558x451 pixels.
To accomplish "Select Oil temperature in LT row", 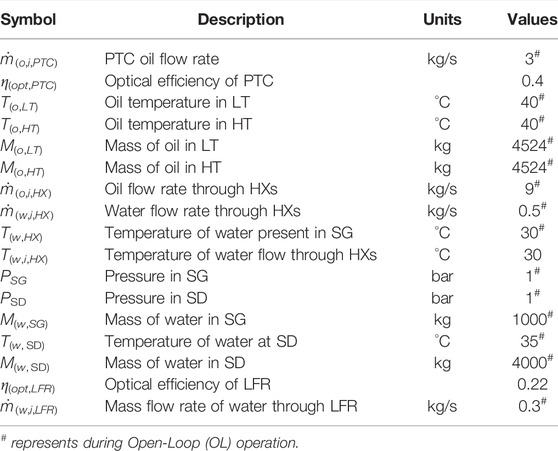I will pos(279,103).
